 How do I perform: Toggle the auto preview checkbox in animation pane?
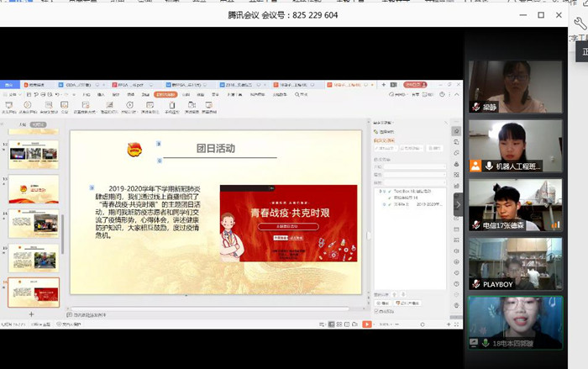pyautogui.click(x=375, y=310)
